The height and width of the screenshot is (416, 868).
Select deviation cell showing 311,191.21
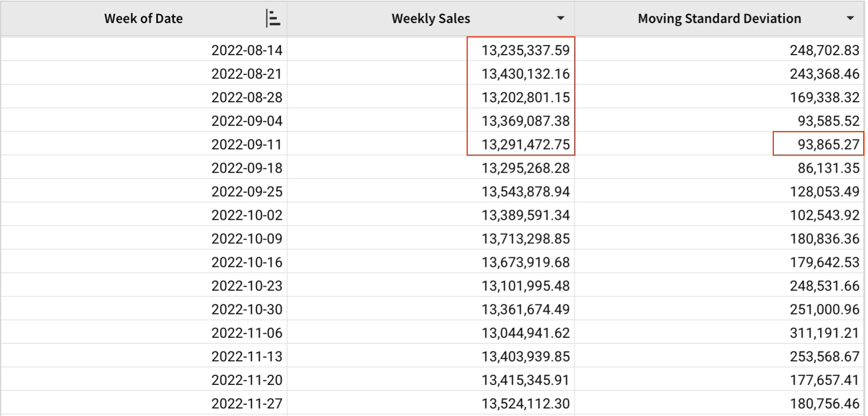824,333
